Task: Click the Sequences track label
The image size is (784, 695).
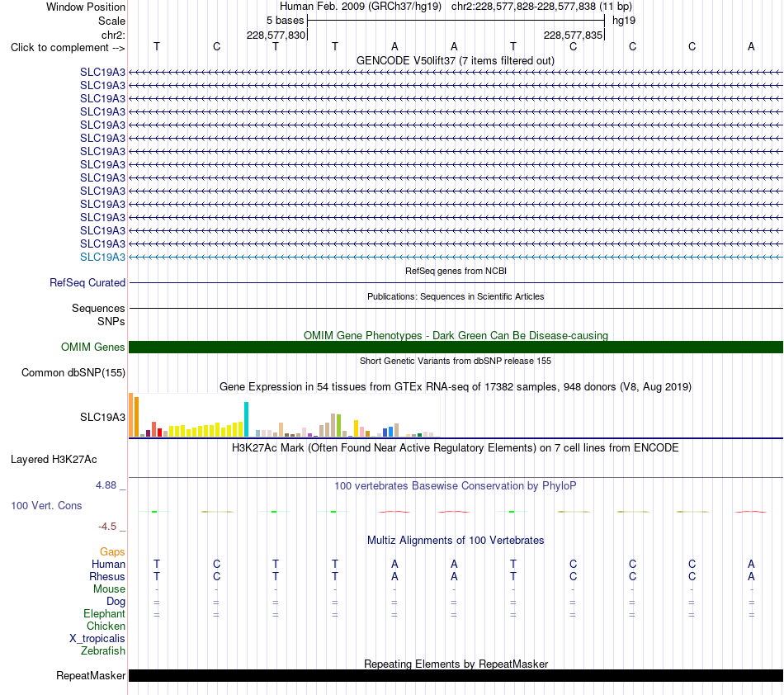Action: [98, 308]
